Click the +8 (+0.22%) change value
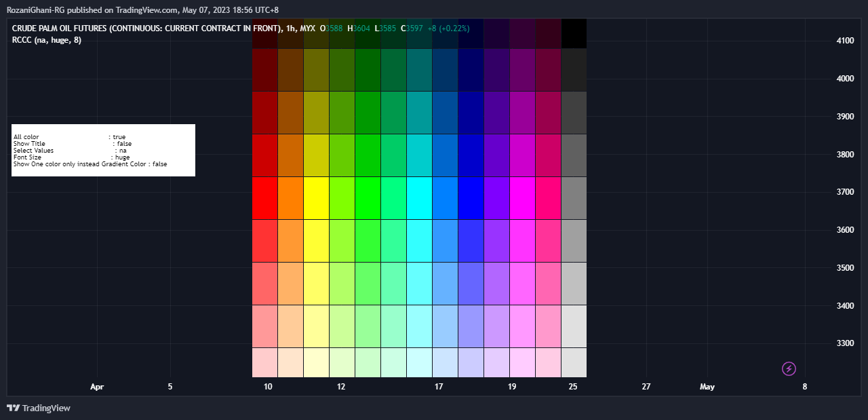The image size is (868, 420). [448, 28]
